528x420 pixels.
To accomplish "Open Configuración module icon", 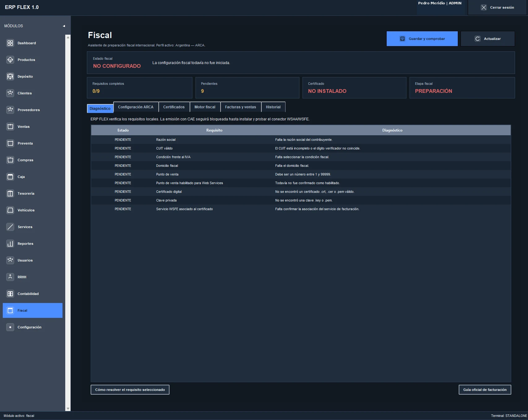I will point(10,327).
